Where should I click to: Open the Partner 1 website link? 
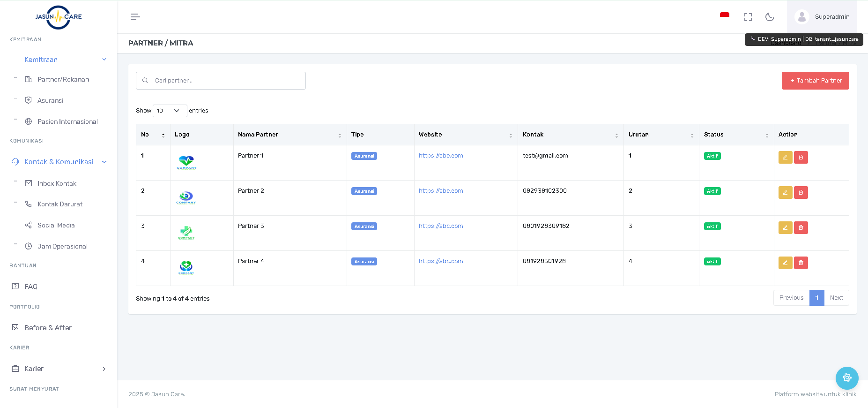click(440, 156)
